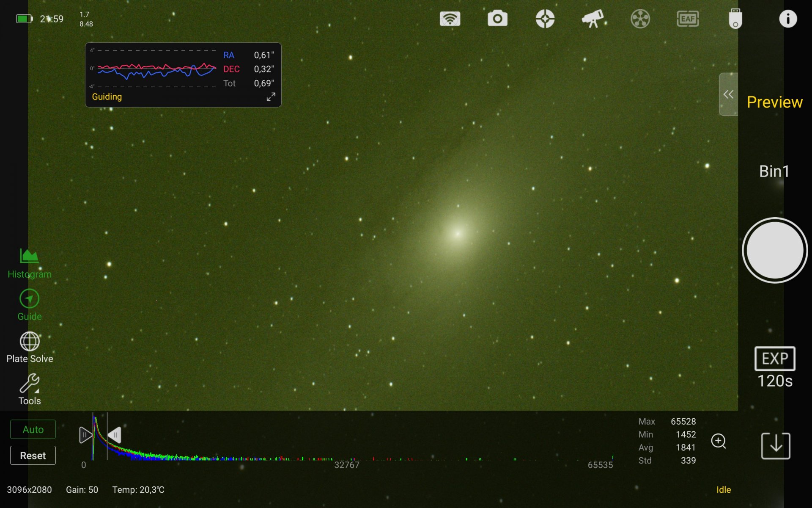Click the RA error value 0,61"
The height and width of the screenshot is (508, 812).
[x=264, y=55]
